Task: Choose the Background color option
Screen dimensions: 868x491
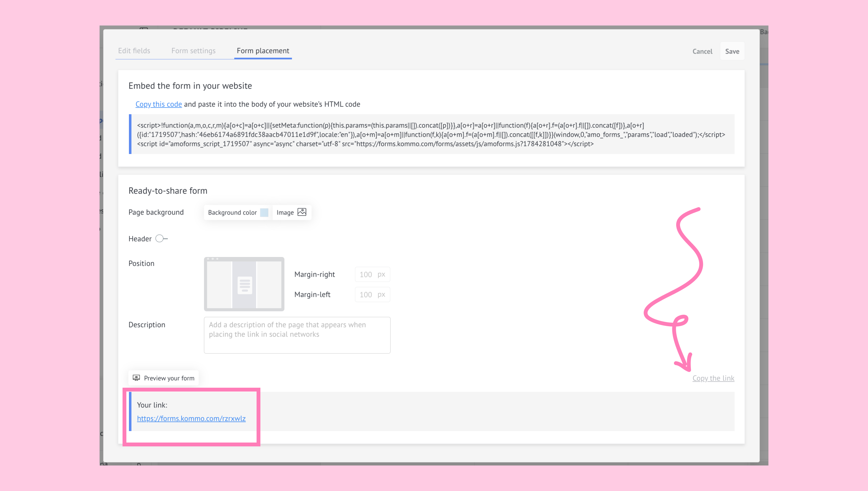Action: click(x=238, y=212)
